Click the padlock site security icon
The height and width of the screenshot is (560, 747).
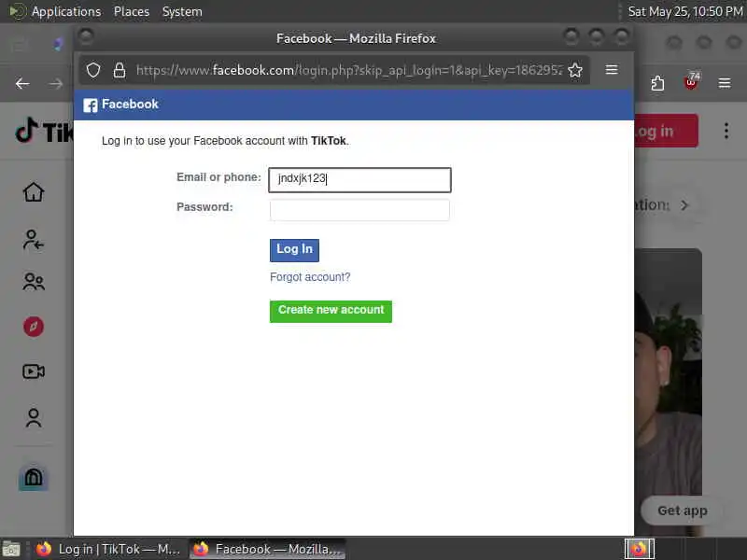[120, 71]
